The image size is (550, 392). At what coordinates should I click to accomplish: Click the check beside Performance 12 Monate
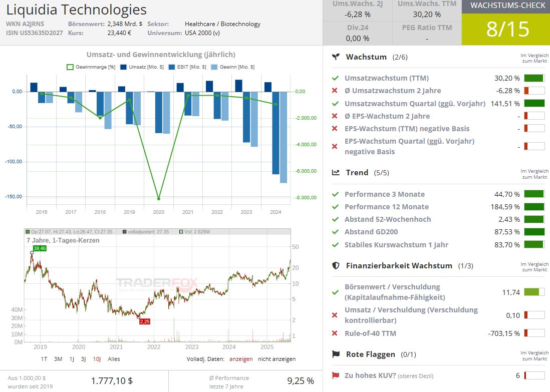point(335,207)
